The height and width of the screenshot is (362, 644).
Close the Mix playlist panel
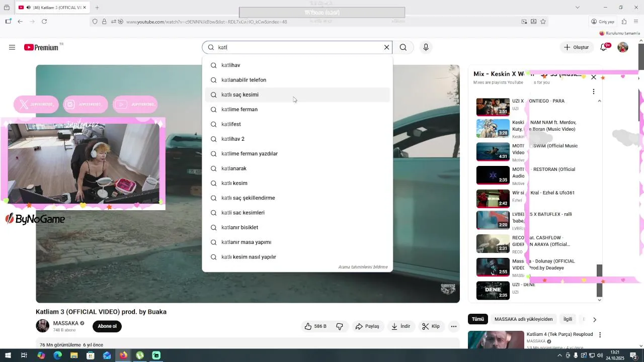tap(594, 77)
